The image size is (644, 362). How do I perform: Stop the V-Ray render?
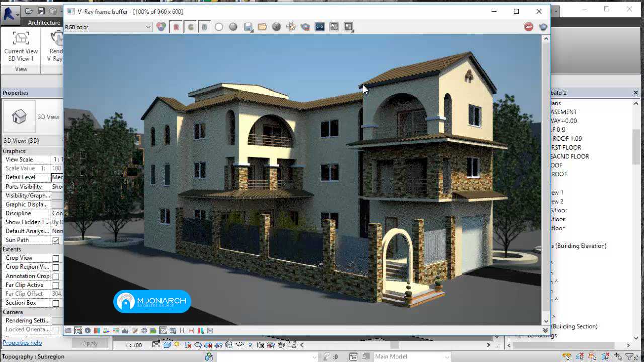(x=528, y=27)
